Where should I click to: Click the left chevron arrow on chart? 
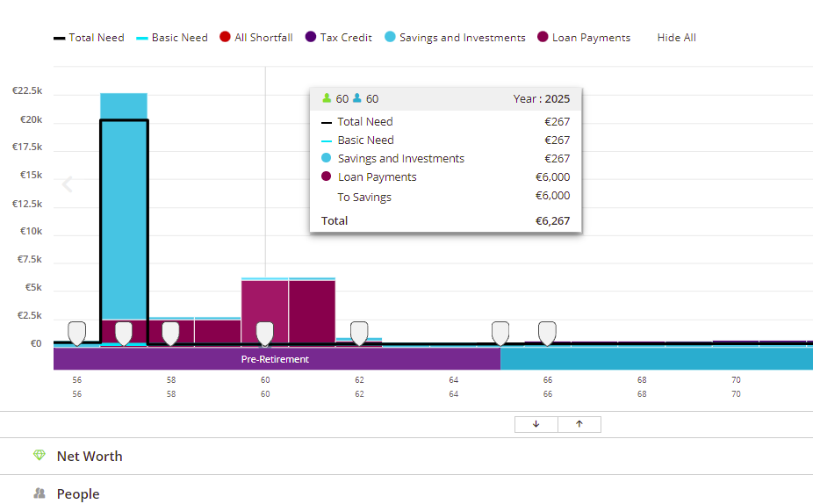point(68,184)
